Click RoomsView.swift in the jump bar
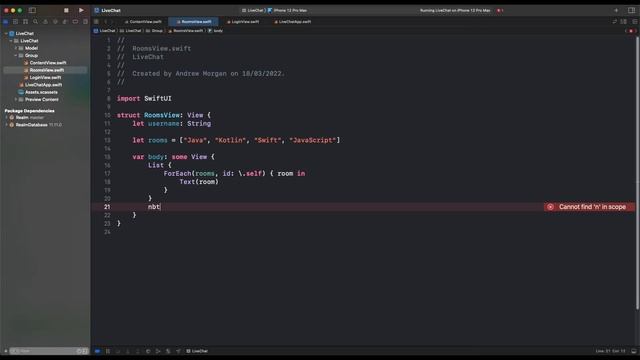 click(186, 31)
